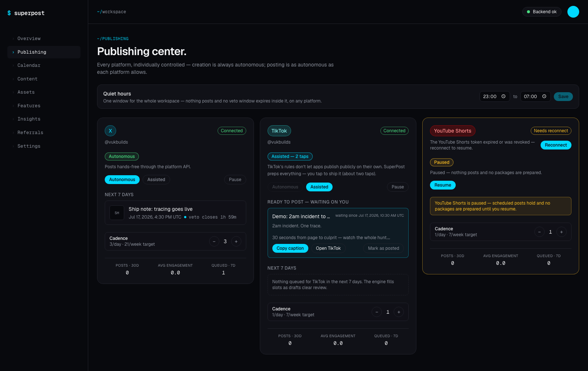Decrease YouTube Shorts cadence with minus
This screenshot has height=371, width=588.
[539, 232]
